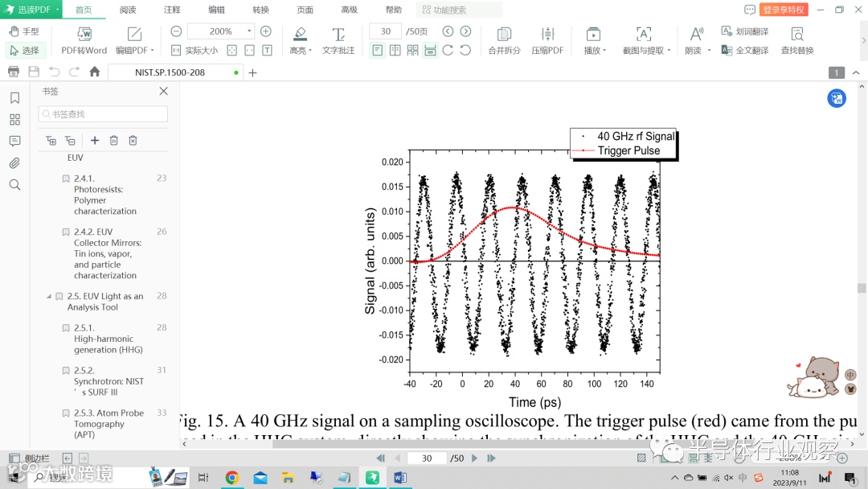Delete the selected bookmark with trash icon
This screenshot has height=489, width=868.
113,141
